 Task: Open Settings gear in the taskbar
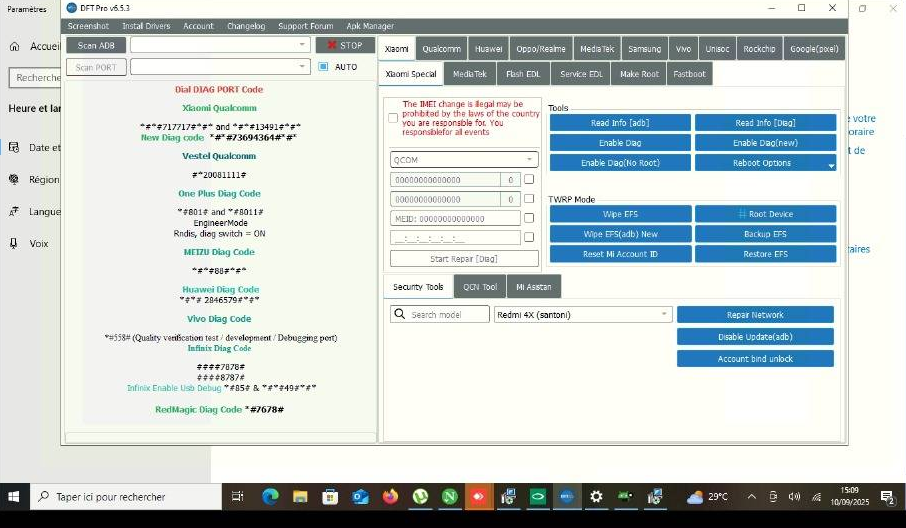596,496
